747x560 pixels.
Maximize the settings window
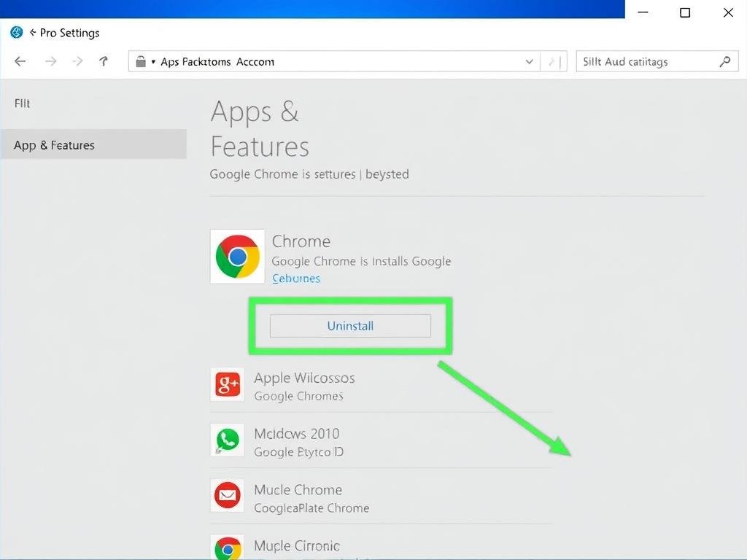(685, 12)
